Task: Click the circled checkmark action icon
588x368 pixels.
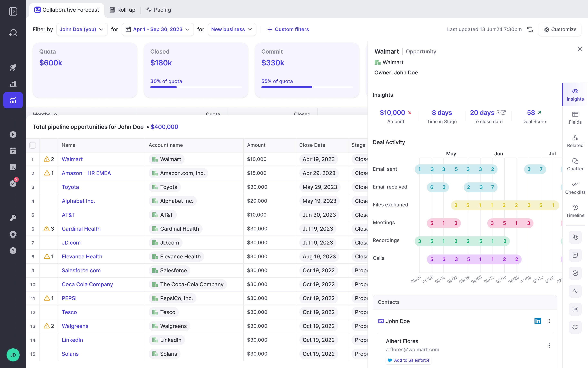Action: [x=575, y=273]
